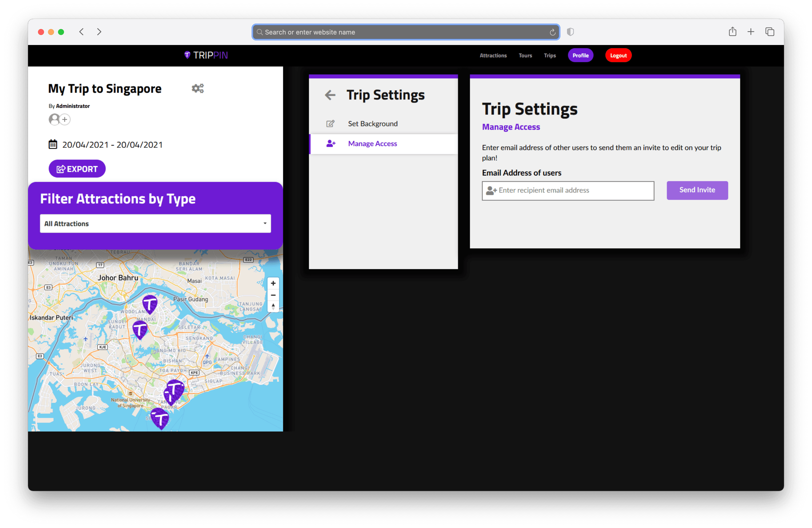Select Set Background settings option

click(372, 123)
